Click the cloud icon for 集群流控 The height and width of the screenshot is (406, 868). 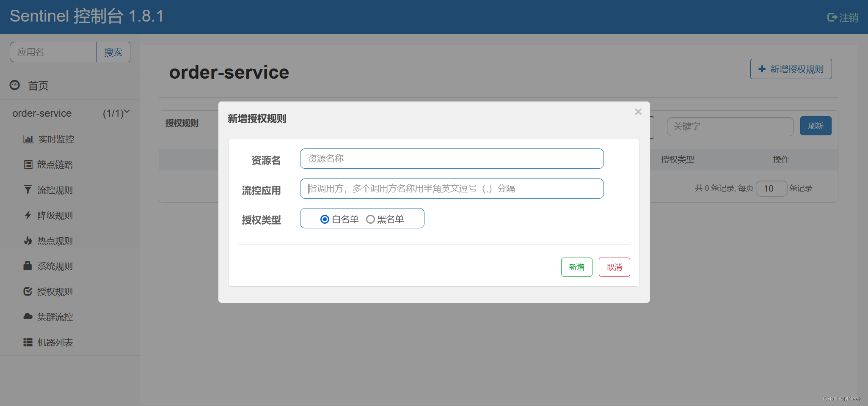[x=28, y=316]
